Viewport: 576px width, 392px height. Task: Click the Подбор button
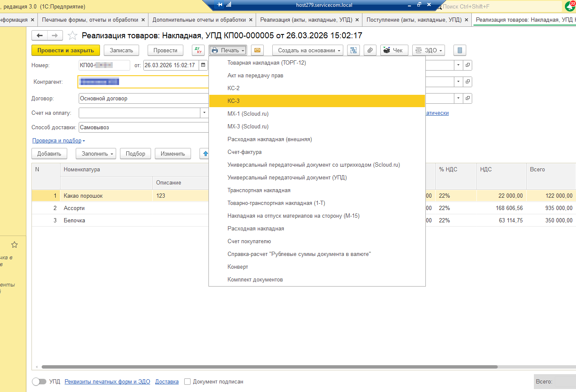136,153
